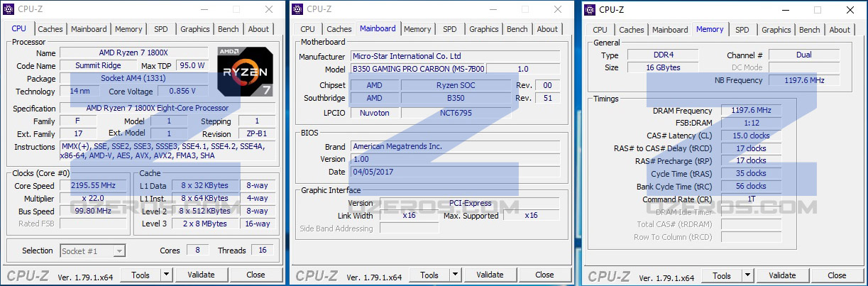Click the Close button in the right window

[837, 275]
